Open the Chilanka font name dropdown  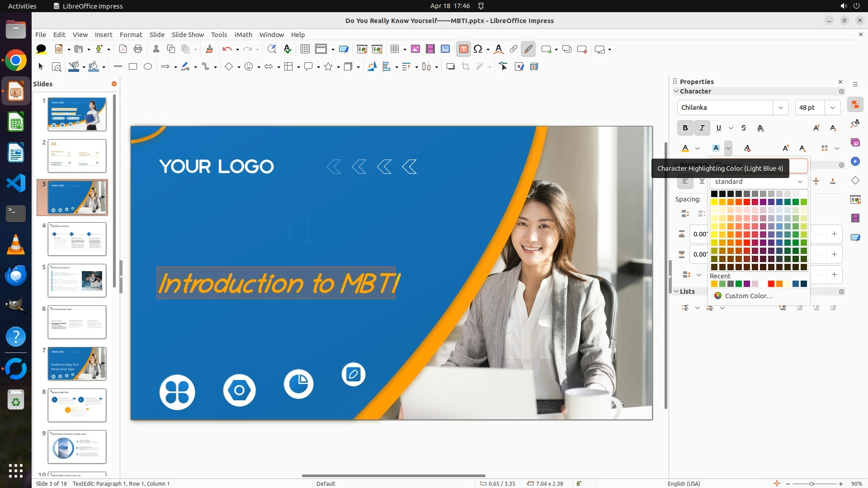(x=780, y=108)
